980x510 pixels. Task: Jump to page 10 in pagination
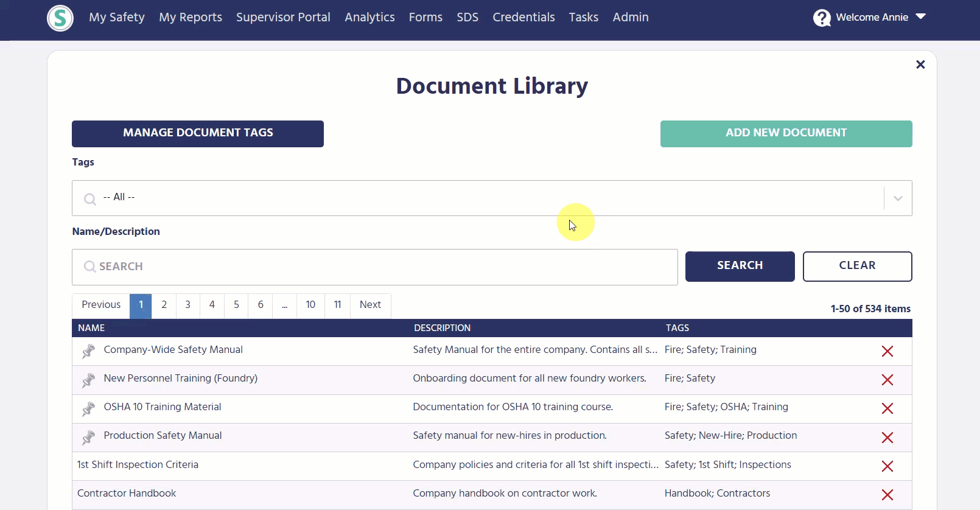[x=310, y=306]
